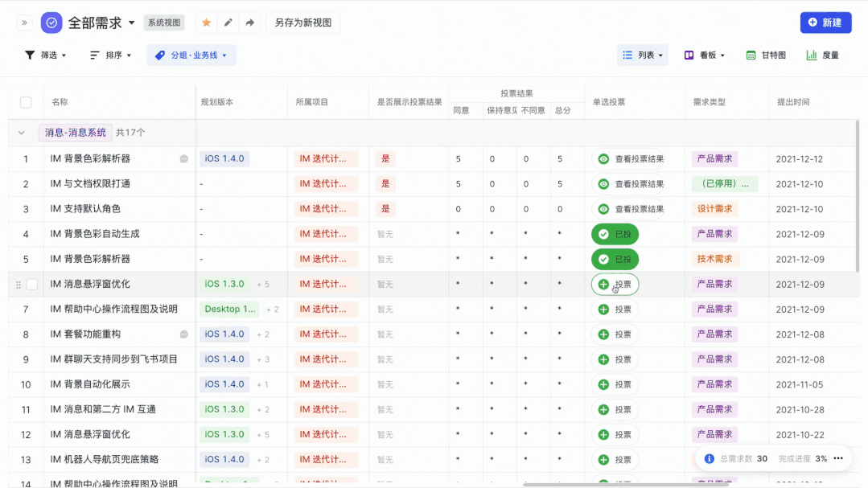Click the pencil edit icon

228,23
